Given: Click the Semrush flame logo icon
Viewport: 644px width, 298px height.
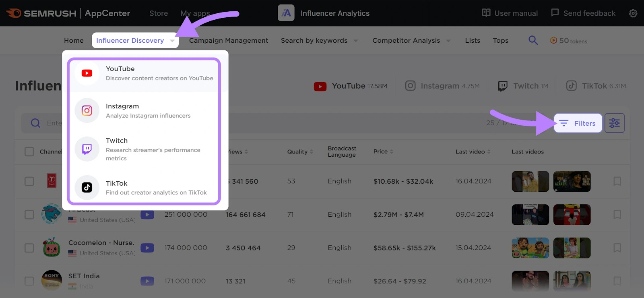Looking at the screenshot, I should coord(14,13).
